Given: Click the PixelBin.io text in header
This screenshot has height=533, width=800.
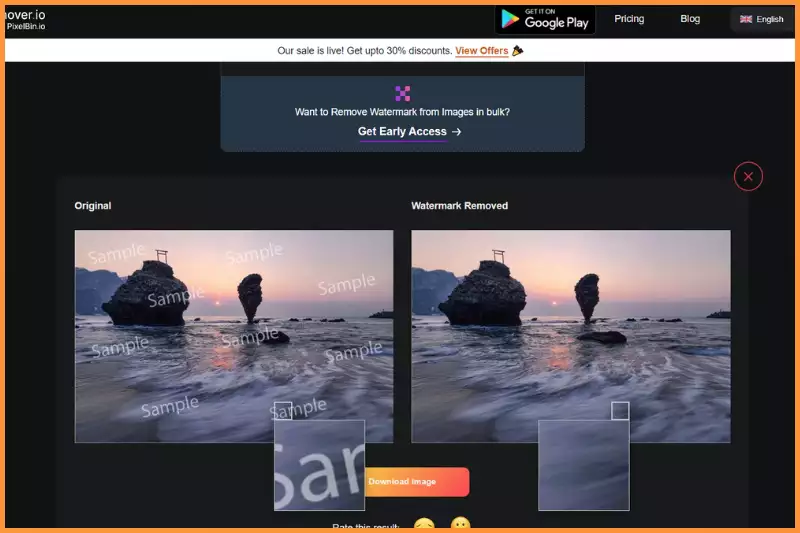Looking at the screenshot, I should click(26, 27).
